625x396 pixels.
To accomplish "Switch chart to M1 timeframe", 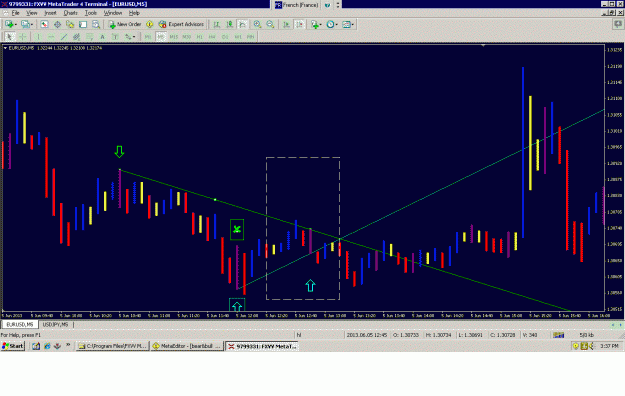I will click(x=148, y=37).
